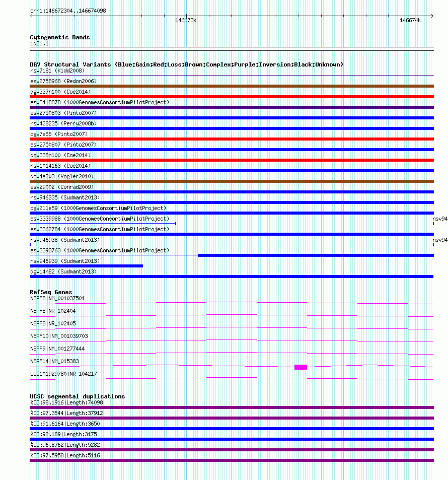This screenshot has height=480, width=448.
Task: Select the UCSC segmental duplications heading
Action: coord(78,396)
